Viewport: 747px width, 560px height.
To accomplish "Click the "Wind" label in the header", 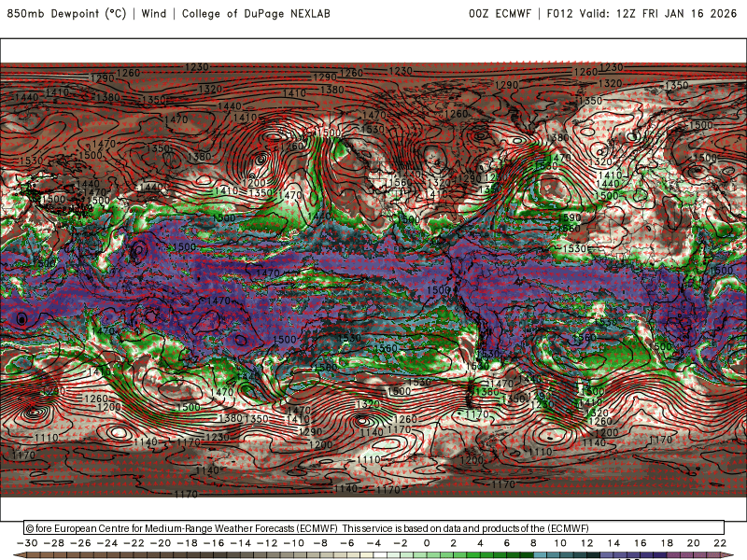I will coord(154,14).
